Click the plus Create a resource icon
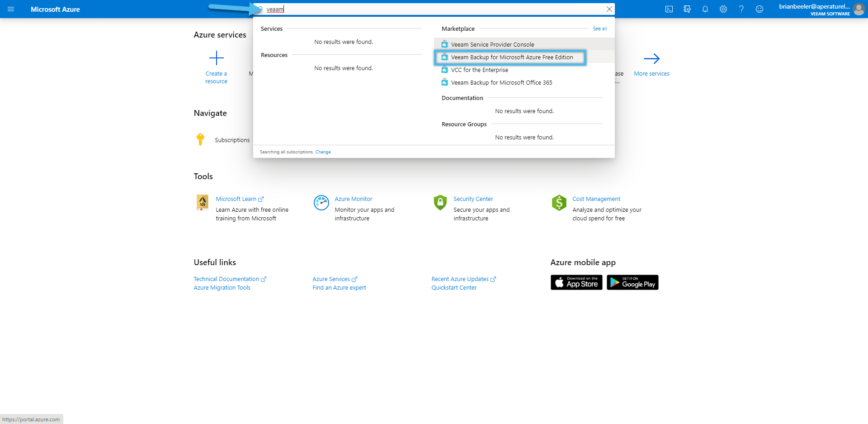 click(x=217, y=58)
